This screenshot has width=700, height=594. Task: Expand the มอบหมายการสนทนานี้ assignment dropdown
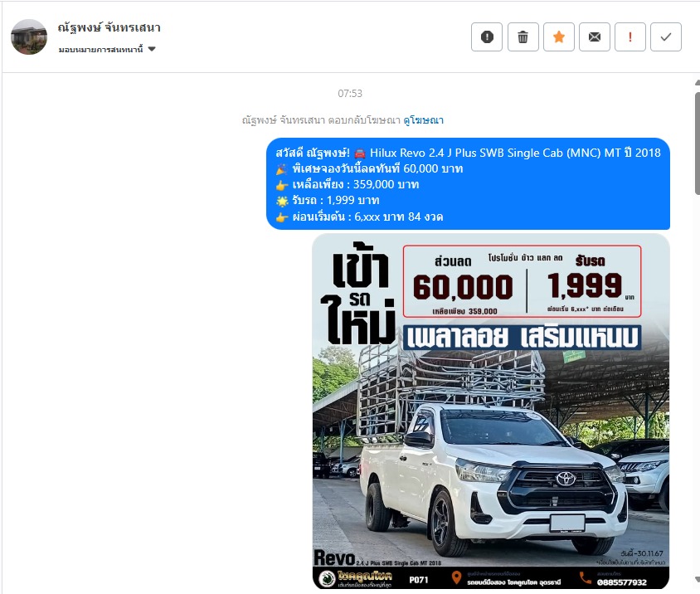point(107,49)
